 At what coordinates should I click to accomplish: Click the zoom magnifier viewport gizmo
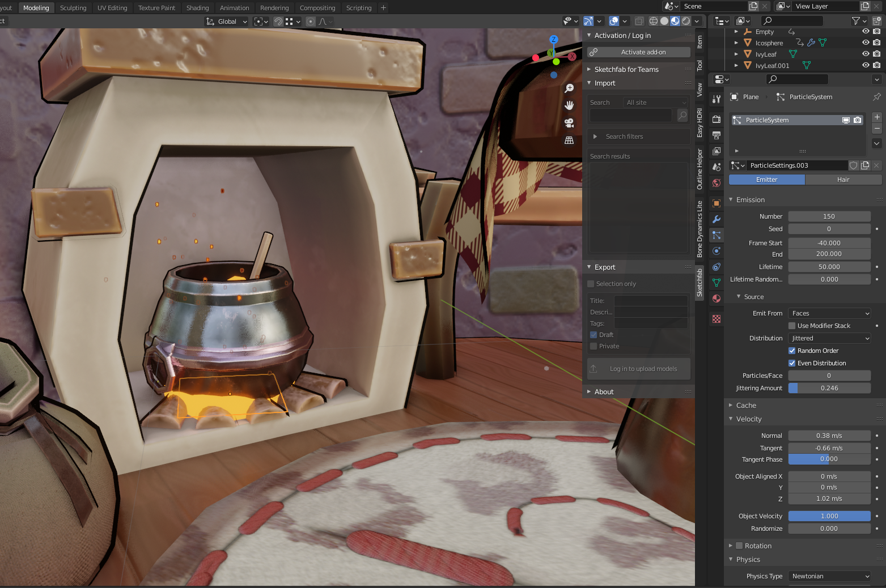coord(569,88)
